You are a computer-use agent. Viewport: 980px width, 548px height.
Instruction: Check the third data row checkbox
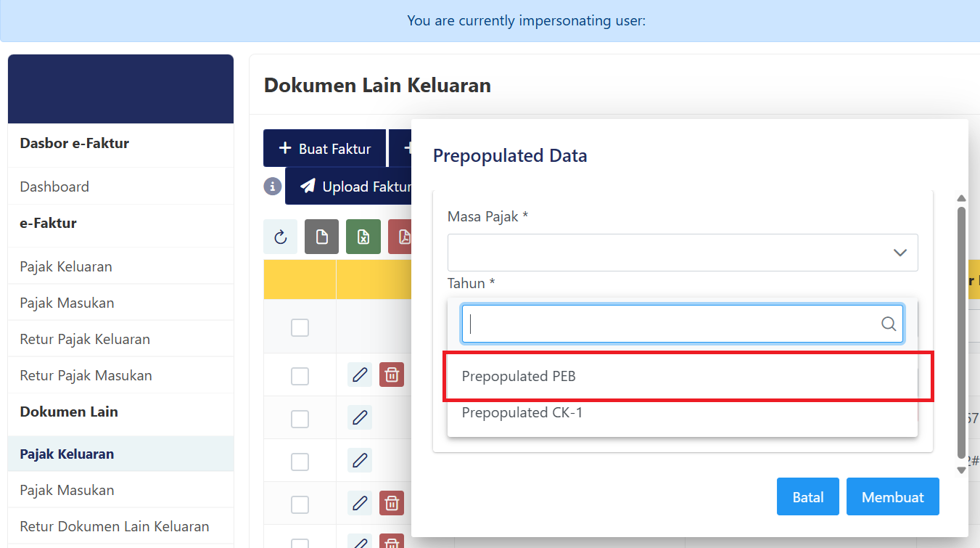tap(300, 462)
